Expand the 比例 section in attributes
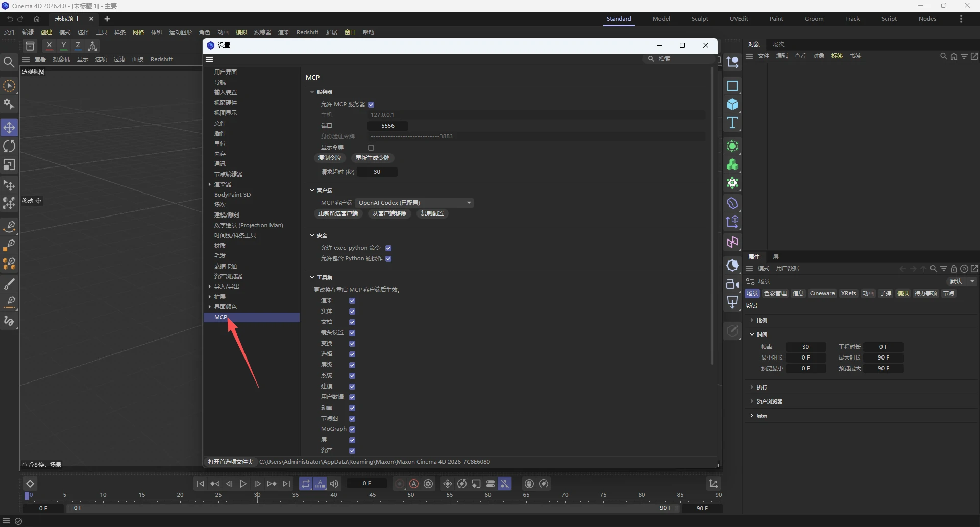The image size is (980, 527). point(752,320)
